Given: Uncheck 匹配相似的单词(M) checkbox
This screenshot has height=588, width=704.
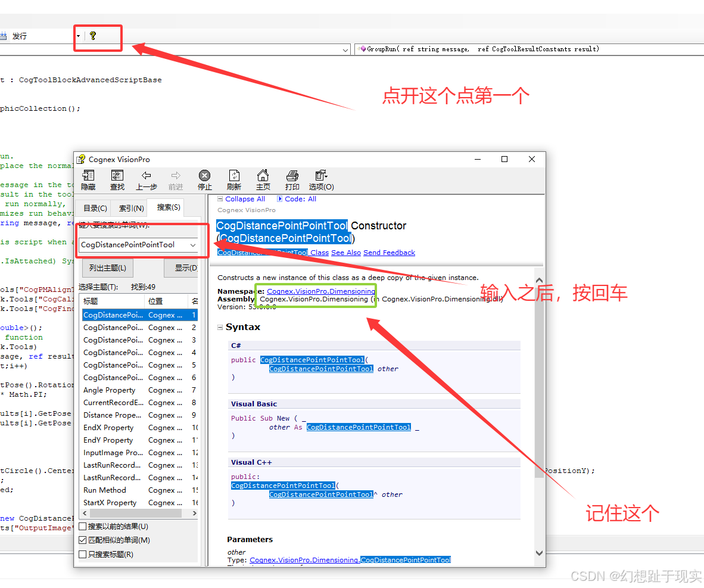Looking at the screenshot, I should pos(83,540).
